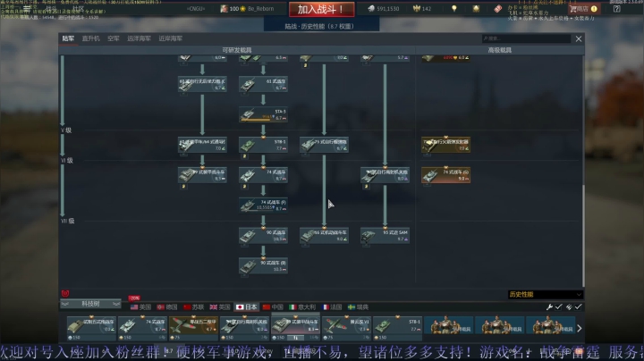The image size is (644, 361).
Task: Toggle the auto-refill ammo checkbox
Action: pos(579,306)
